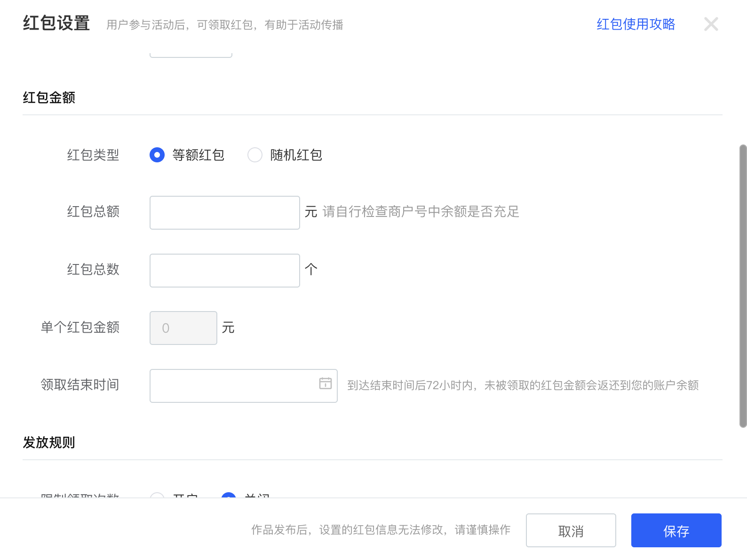Click the 红包类型 field label
The height and width of the screenshot is (560, 747).
click(x=93, y=155)
